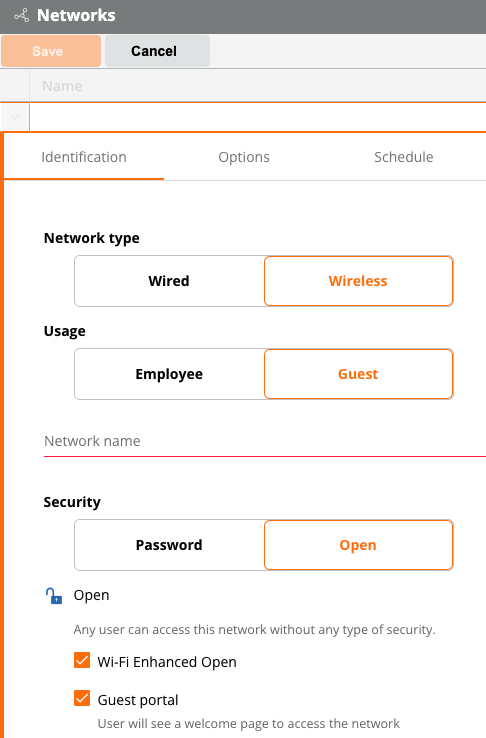Disable the Guest portal checkbox
Screen dimensions: 486x738
tap(82, 698)
